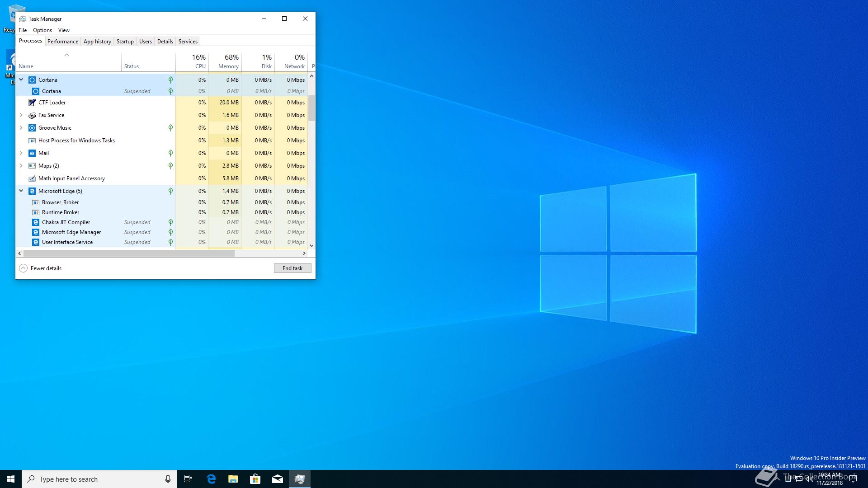Expand the Maps (2) process group
Image resolution: width=868 pixels, height=488 pixels.
pyautogui.click(x=21, y=166)
